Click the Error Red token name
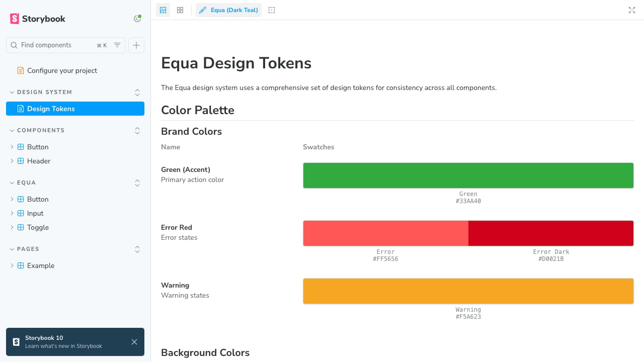644x362 pixels. pos(177,227)
